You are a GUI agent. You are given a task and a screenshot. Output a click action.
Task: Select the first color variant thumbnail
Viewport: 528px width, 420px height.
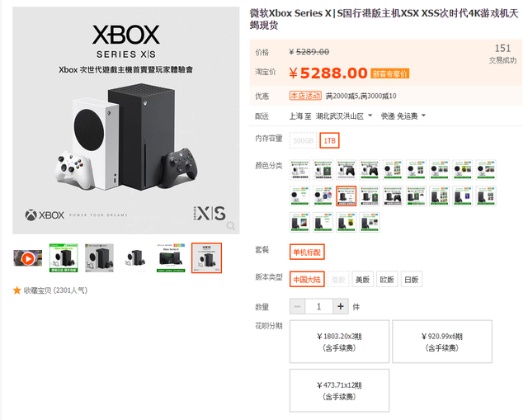tap(299, 170)
